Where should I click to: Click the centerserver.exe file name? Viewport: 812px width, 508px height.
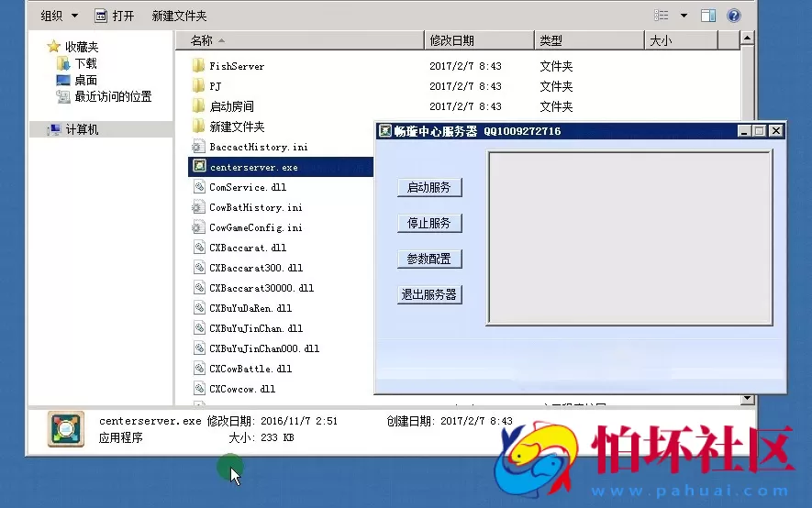(254, 167)
